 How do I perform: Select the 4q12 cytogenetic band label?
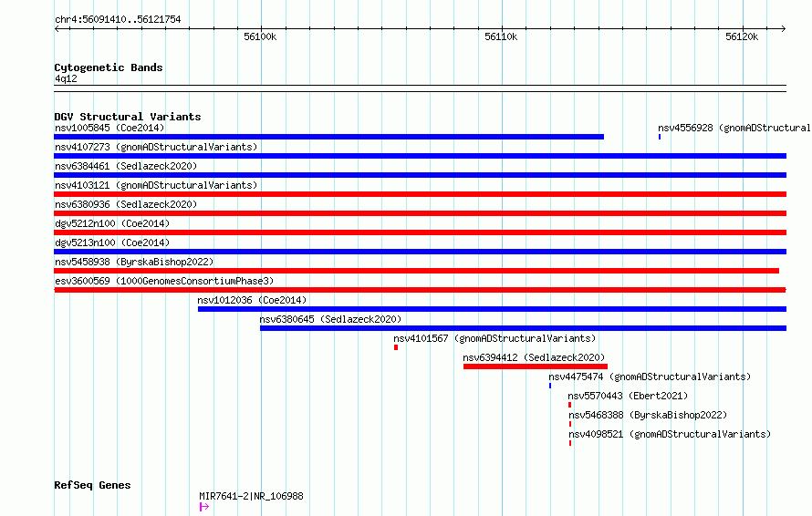(66, 78)
